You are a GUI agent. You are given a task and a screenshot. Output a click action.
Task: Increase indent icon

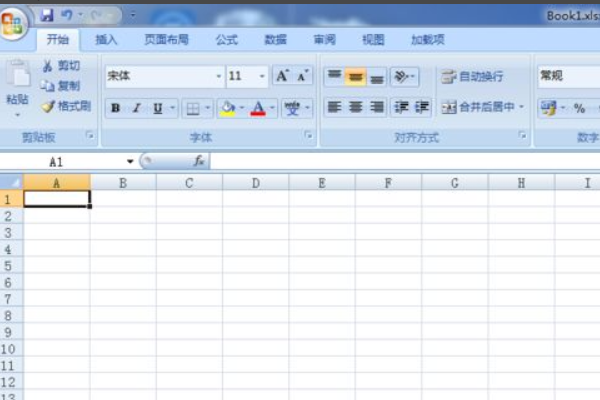(x=422, y=107)
